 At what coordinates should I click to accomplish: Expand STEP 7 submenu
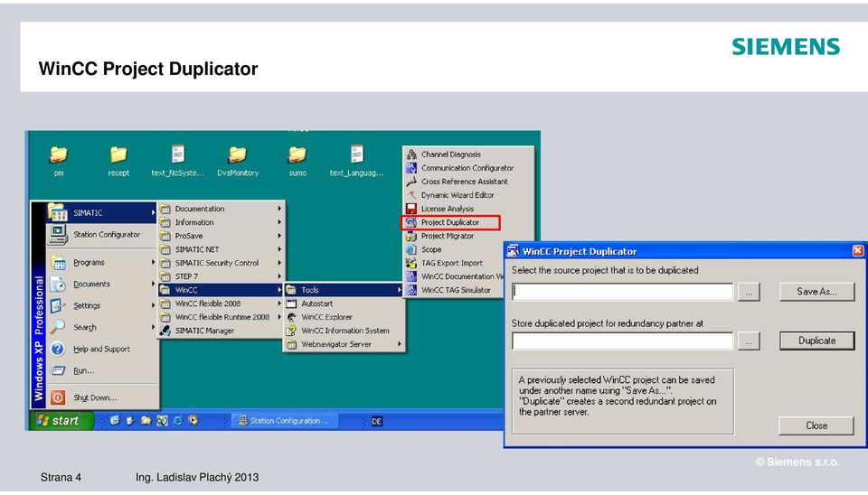pos(222,276)
